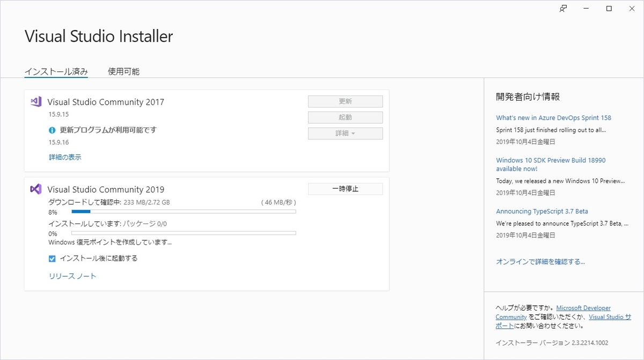
Task: Open What's new in Azure DevOps Sprint 158
Action: [x=554, y=117]
